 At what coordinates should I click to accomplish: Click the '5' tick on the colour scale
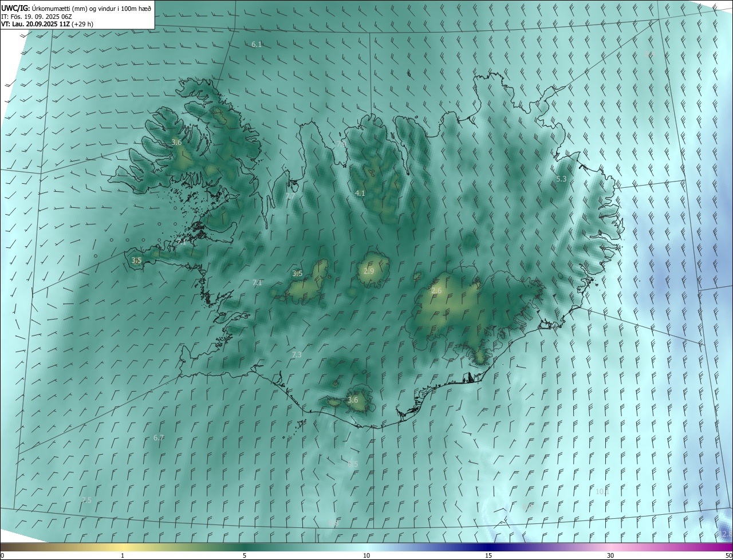245,555
